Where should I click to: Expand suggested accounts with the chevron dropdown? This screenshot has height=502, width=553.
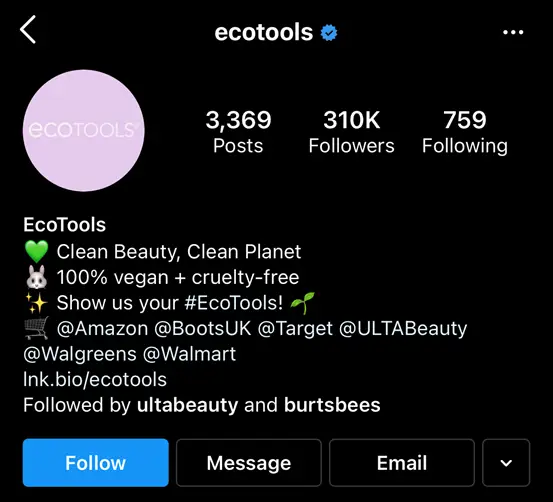[x=506, y=462]
